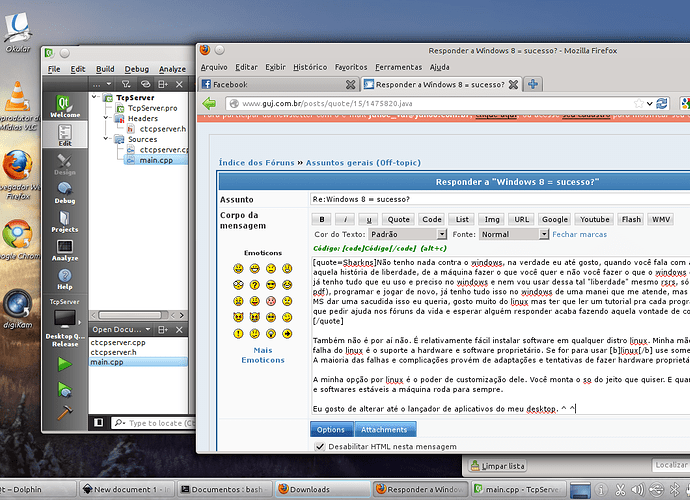Reload the page in Firefox
The width and height of the screenshot is (690, 500).
[x=661, y=103]
